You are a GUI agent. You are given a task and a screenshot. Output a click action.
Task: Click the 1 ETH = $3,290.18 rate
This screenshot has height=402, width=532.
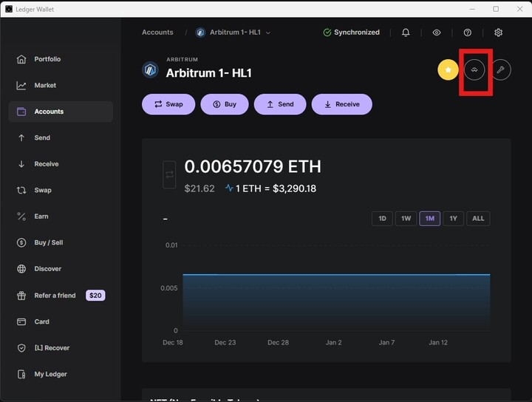[276, 188]
